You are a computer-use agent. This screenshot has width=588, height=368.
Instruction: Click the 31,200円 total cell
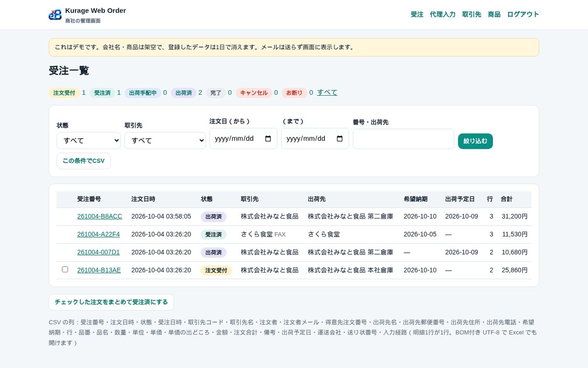pos(514,216)
